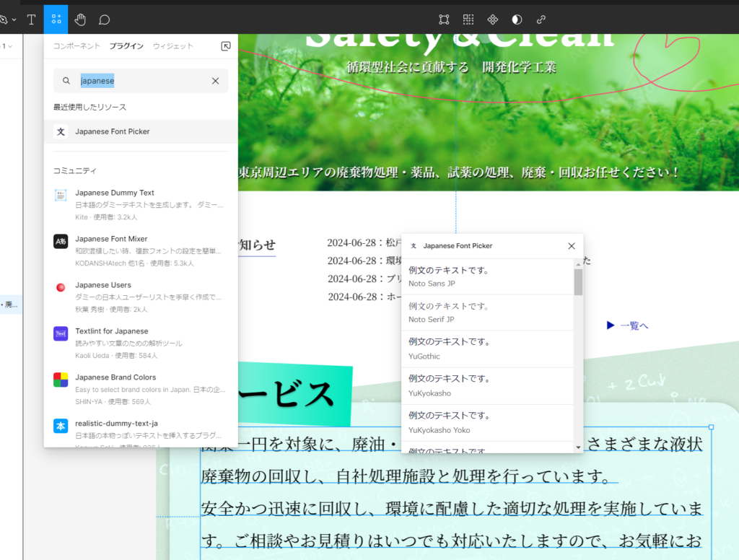Click the Create component icon
Screen dimensions: 739x560
pos(492,19)
